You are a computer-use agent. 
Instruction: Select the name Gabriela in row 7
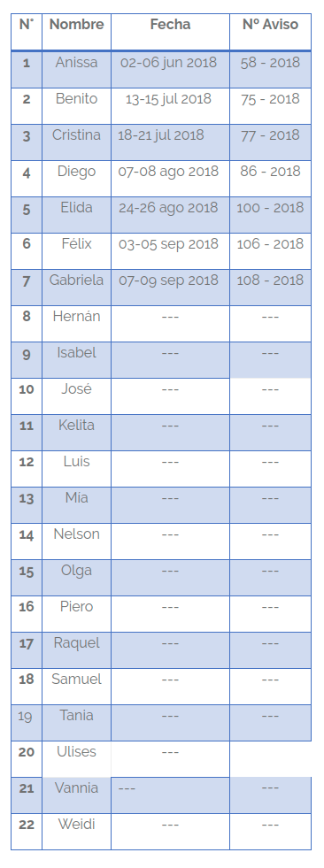(76, 280)
